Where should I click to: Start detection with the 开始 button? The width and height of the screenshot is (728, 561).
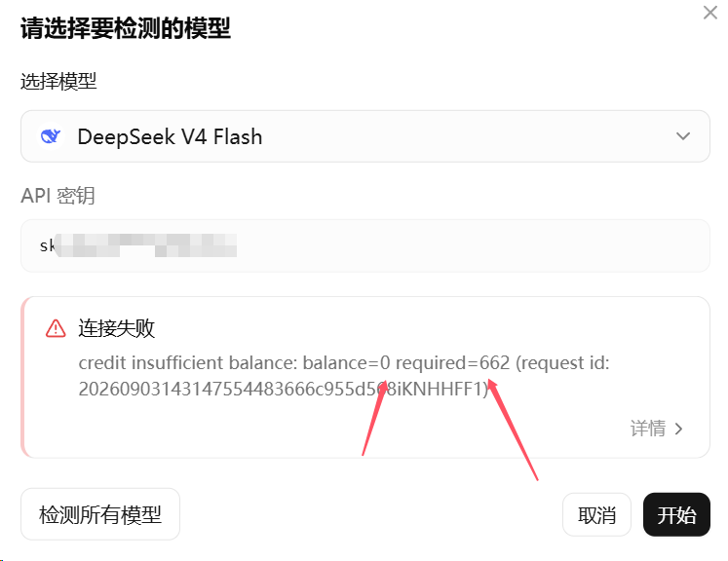point(676,514)
